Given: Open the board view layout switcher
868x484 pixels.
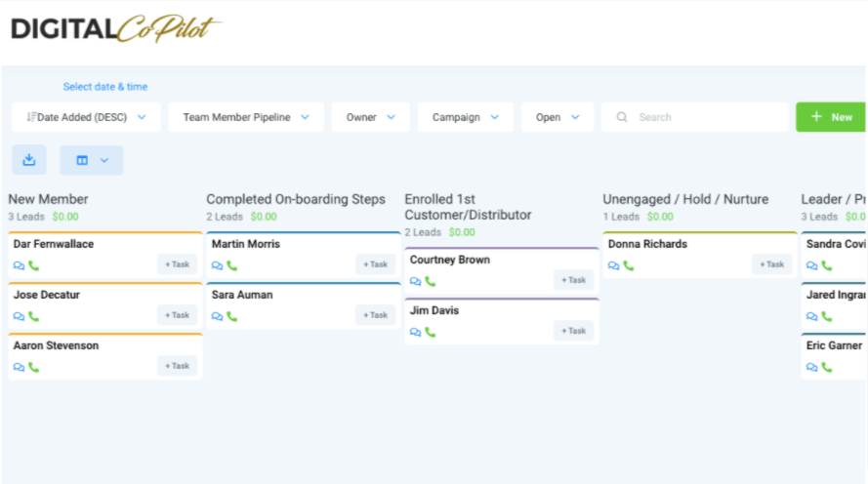Looking at the screenshot, I should coord(92,160).
